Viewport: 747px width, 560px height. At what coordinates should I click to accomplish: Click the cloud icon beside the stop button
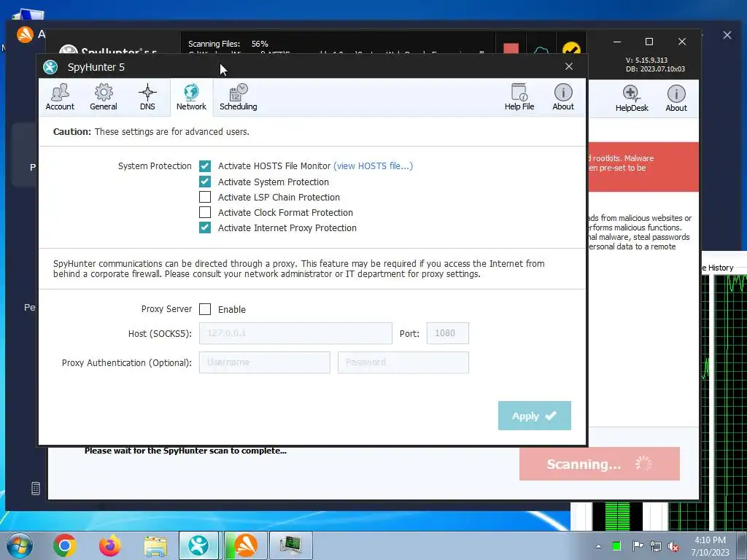pos(541,50)
